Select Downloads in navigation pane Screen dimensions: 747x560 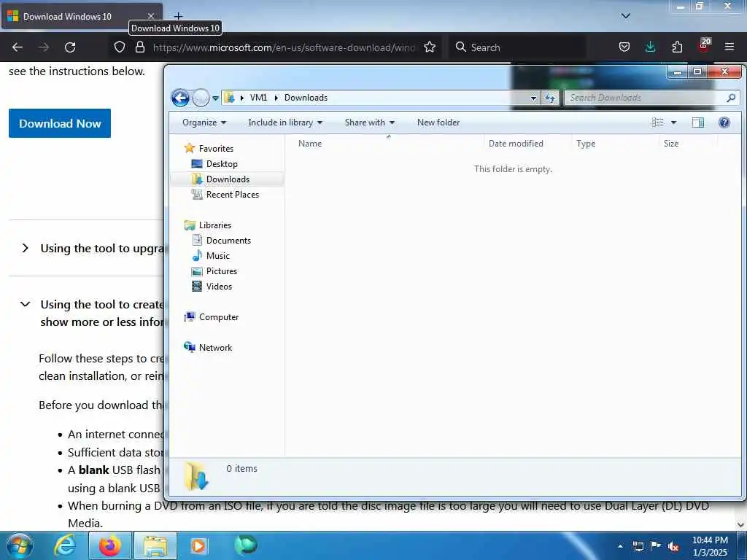pyautogui.click(x=228, y=179)
